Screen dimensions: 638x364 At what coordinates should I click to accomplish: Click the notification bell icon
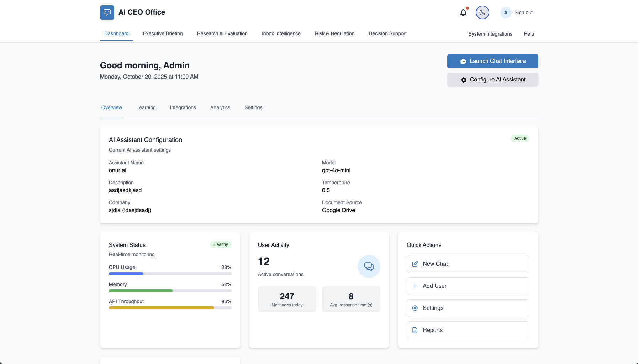463,12
